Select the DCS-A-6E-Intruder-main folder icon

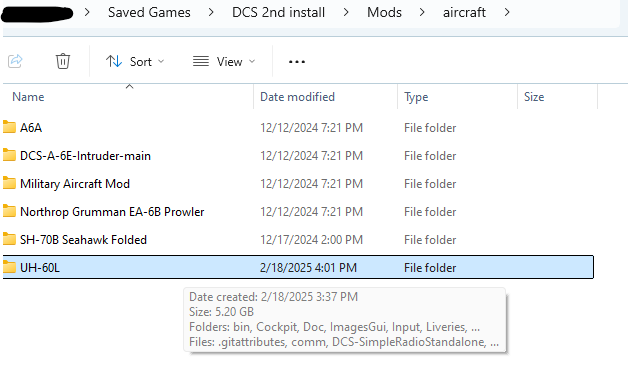9,155
